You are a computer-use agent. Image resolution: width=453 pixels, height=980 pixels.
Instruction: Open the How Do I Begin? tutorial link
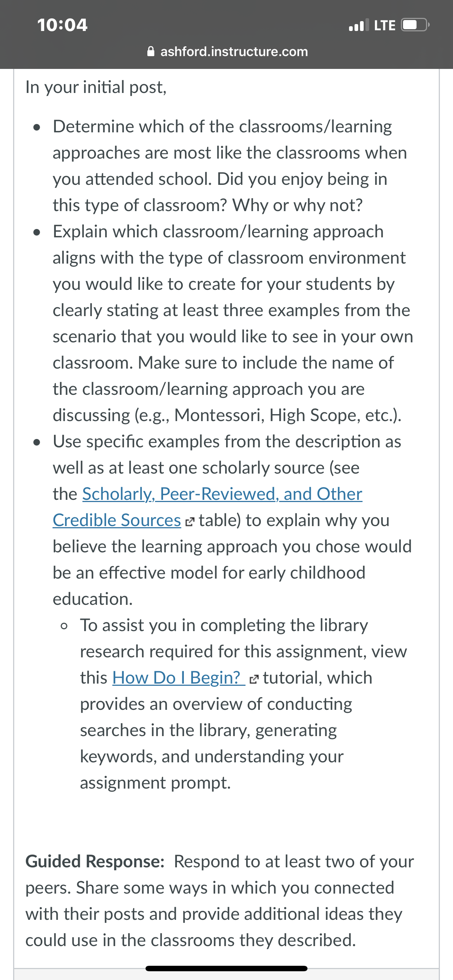click(179, 677)
